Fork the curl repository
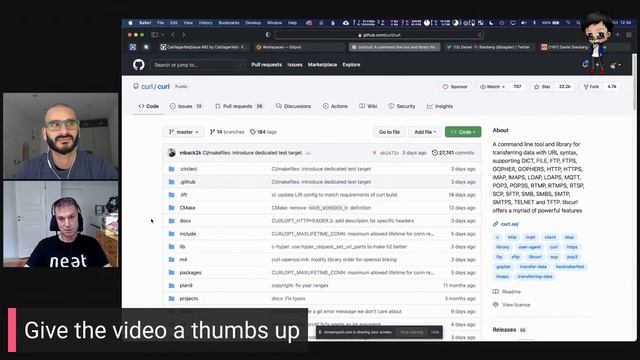Viewport: 640px width, 360px height. [591, 87]
